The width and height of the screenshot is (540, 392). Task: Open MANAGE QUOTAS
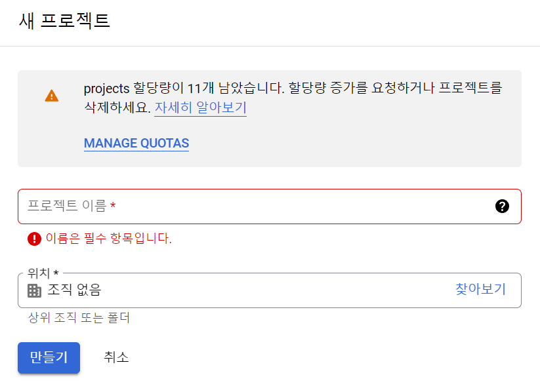[136, 143]
